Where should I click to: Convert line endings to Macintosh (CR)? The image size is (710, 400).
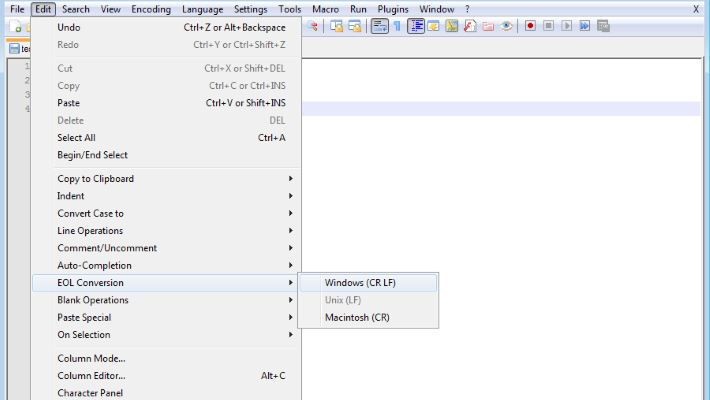368,318
